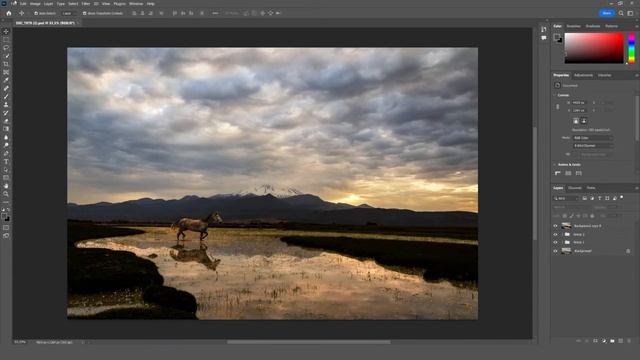This screenshot has width=640, height=360.
Task: Click the canvas width input field
Action: pyautogui.click(x=579, y=103)
